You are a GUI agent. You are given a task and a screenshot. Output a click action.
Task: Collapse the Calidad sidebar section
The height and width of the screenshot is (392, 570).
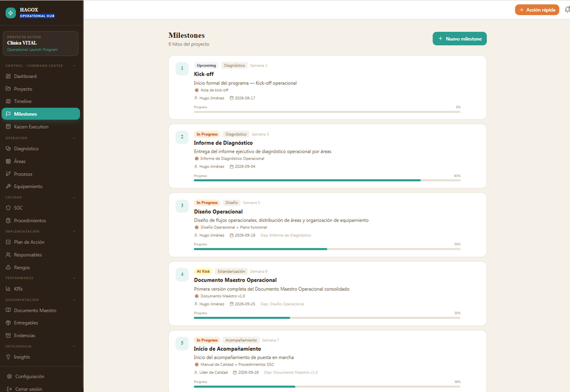[x=74, y=197]
